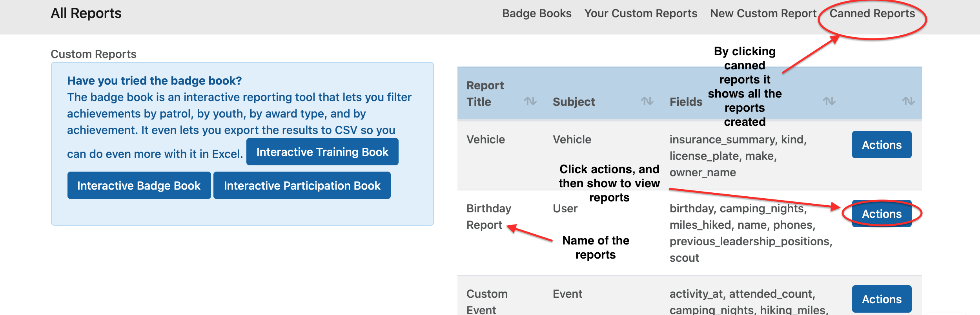Click Interactive Participation Book button
The image size is (980, 315).
[x=302, y=186]
